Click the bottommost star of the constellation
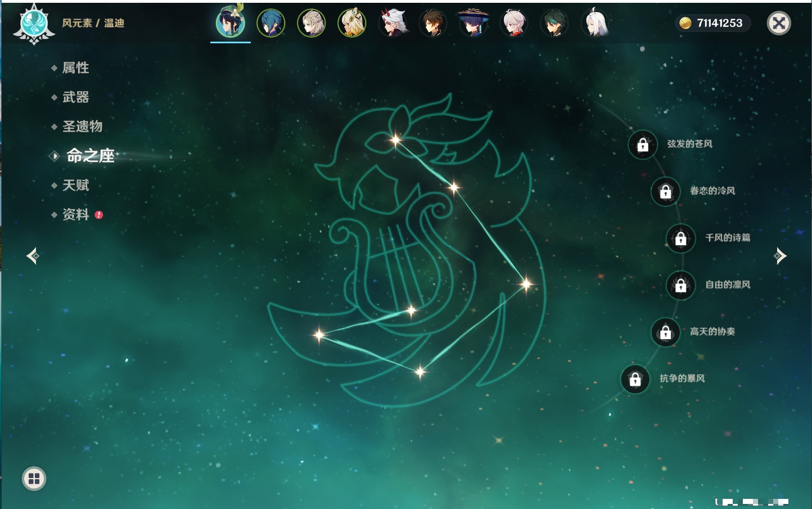The image size is (812, 509). coord(420,371)
